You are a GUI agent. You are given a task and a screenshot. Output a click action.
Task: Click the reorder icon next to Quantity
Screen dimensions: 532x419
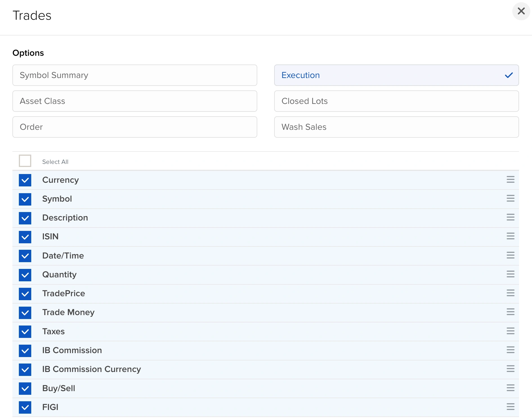pyautogui.click(x=510, y=274)
